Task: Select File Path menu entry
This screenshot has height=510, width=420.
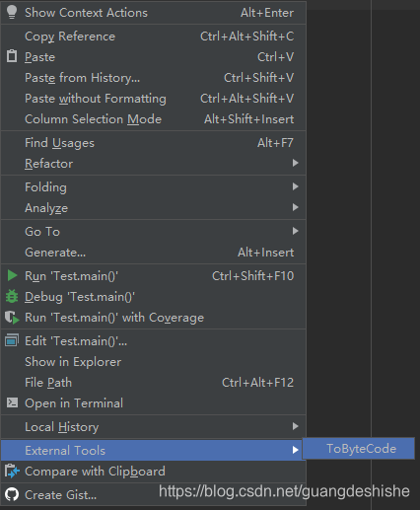Action: pyautogui.click(x=154, y=383)
